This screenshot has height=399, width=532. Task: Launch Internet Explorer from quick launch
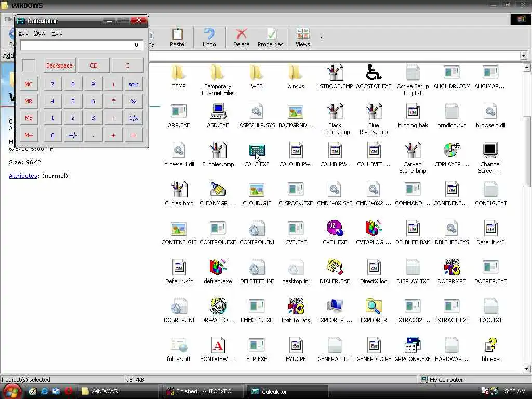coord(44,391)
